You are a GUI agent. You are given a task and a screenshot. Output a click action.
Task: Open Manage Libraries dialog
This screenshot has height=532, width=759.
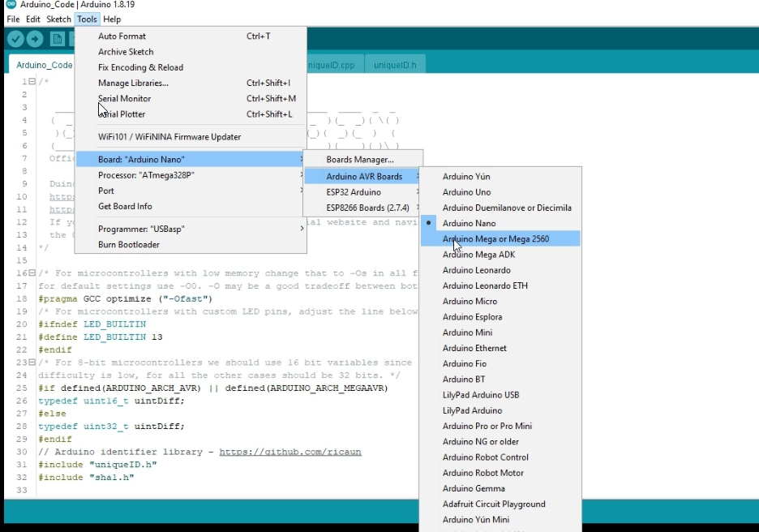tap(132, 83)
